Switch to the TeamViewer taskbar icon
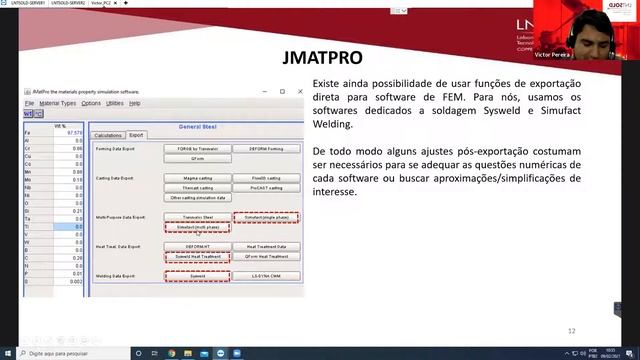Screen dimensions: 640x360 (x=220, y=353)
